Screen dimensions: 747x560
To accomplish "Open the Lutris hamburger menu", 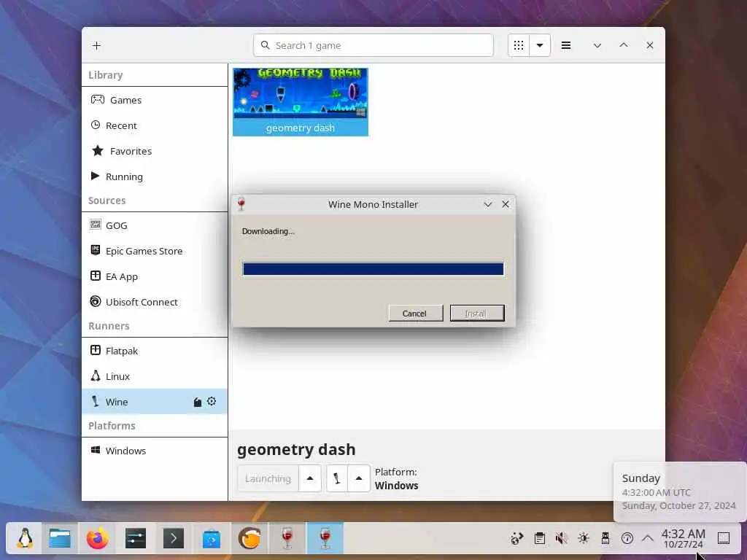I will [566, 45].
